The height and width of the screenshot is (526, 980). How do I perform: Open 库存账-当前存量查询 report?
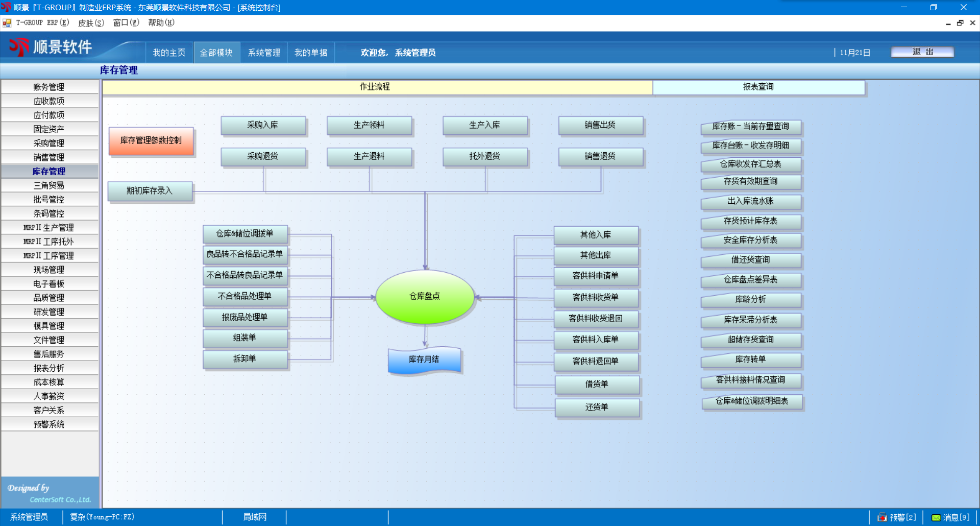750,126
